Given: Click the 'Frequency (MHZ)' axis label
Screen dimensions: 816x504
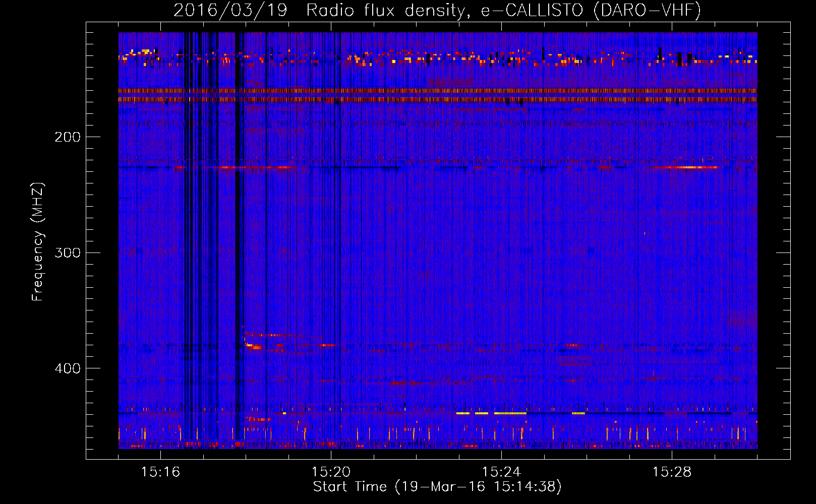Looking at the screenshot, I should point(38,242).
